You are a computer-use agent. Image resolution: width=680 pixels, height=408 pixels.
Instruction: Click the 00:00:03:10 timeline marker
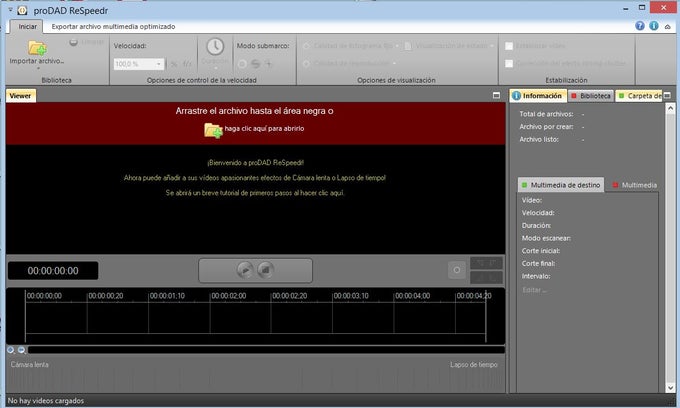coord(351,296)
